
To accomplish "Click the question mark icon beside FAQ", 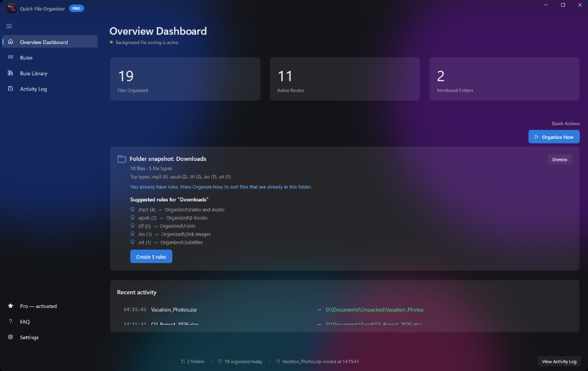I will tap(10, 321).
